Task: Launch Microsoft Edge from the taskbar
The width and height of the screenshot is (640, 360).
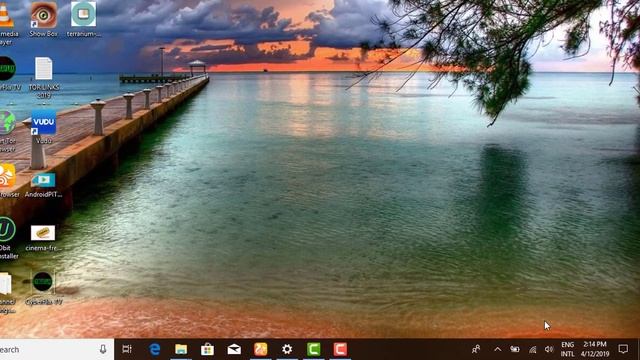Action: (x=154, y=349)
